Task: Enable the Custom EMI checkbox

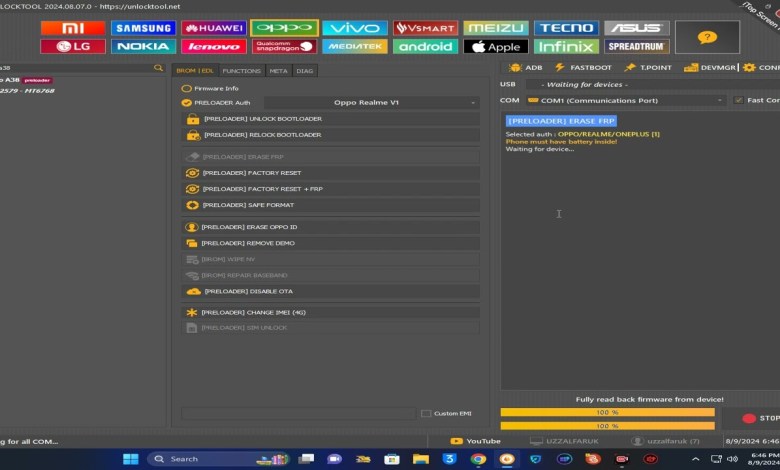Action: tap(426, 413)
